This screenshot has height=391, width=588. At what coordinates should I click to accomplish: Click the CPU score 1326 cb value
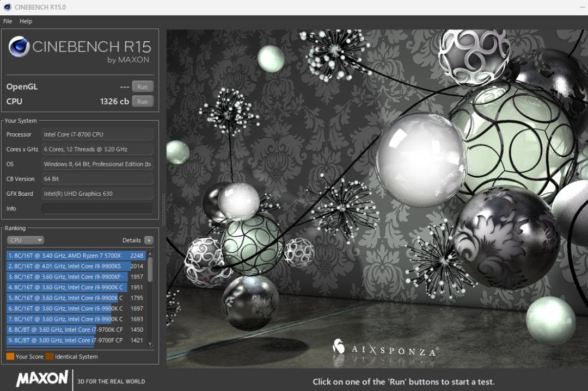[x=114, y=102]
